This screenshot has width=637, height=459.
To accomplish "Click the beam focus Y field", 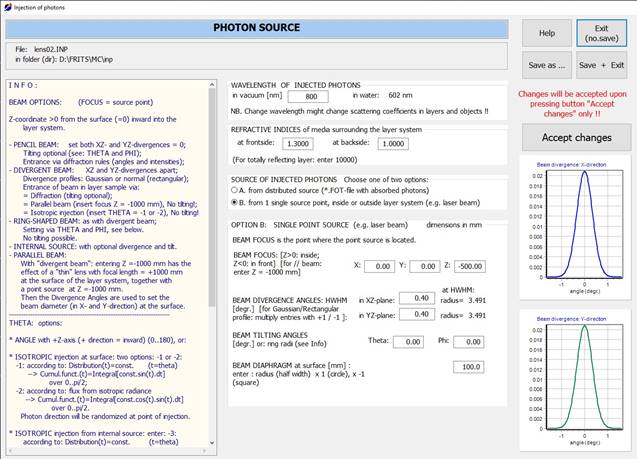I will coord(425,266).
